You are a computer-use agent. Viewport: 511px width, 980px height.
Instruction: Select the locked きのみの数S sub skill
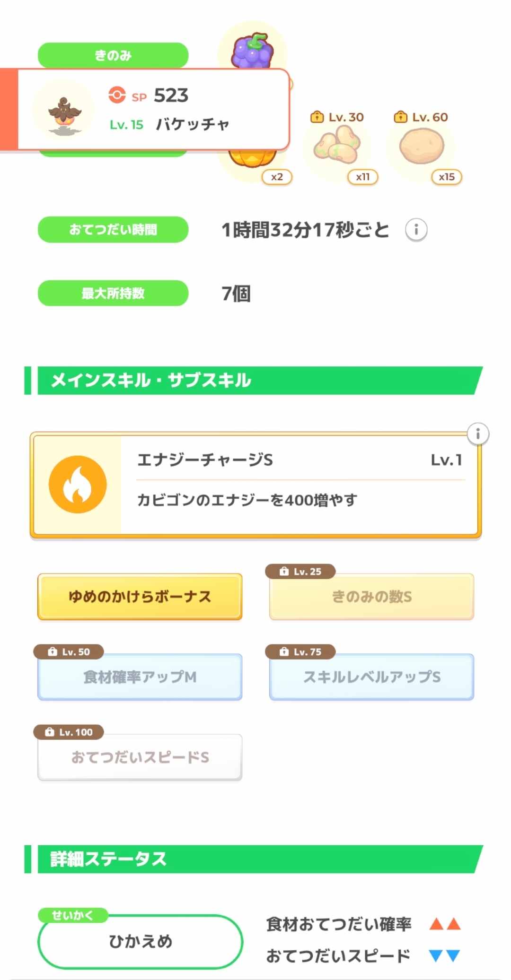point(371,597)
